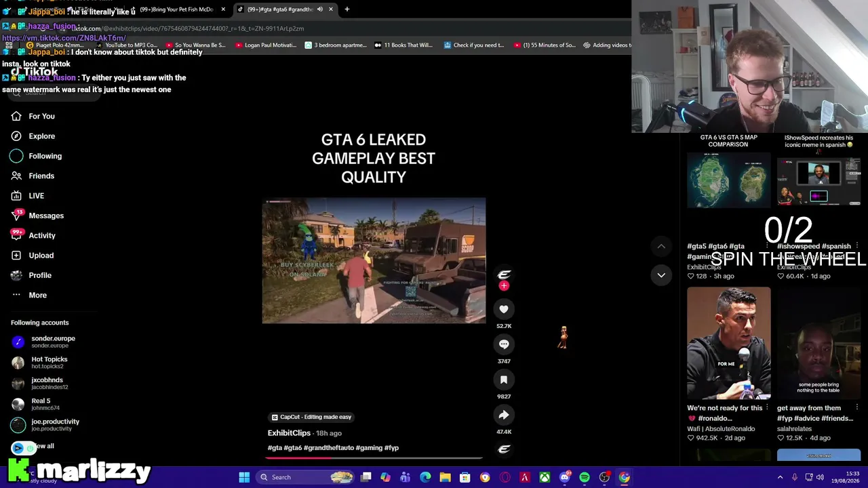Click the Wafi | AbsoluteRonaldo author name

pos(721,429)
